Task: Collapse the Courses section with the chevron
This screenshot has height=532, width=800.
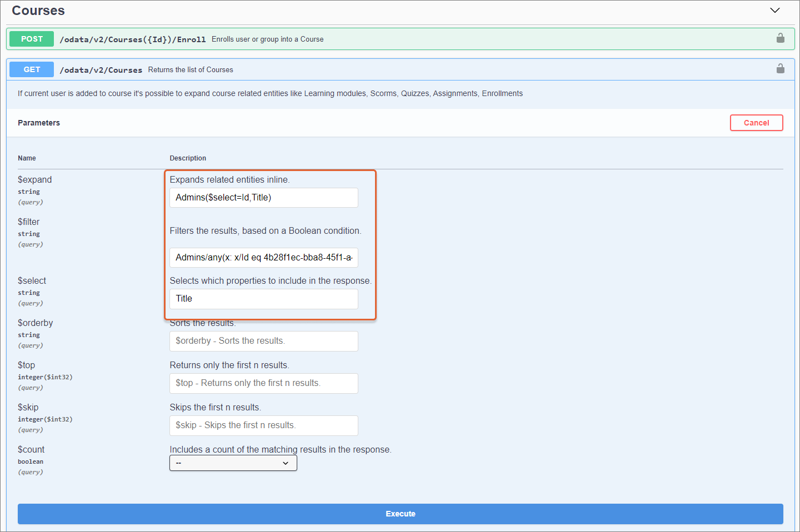Action: point(774,11)
